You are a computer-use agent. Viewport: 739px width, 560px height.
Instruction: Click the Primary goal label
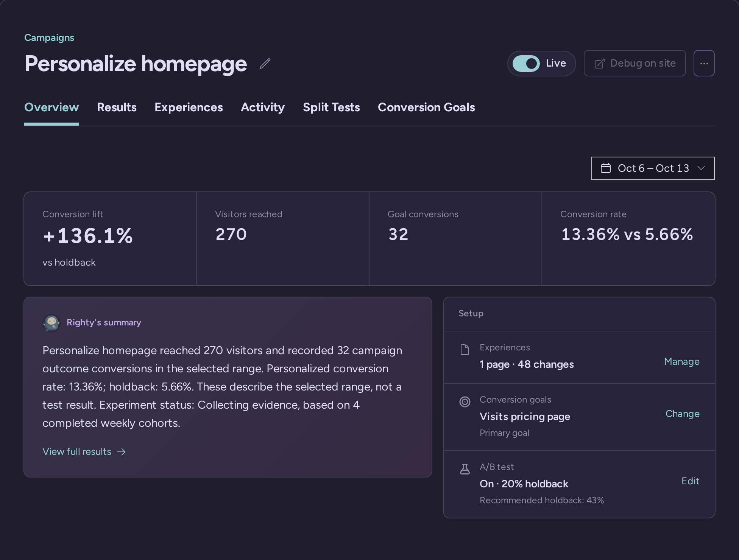point(504,433)
